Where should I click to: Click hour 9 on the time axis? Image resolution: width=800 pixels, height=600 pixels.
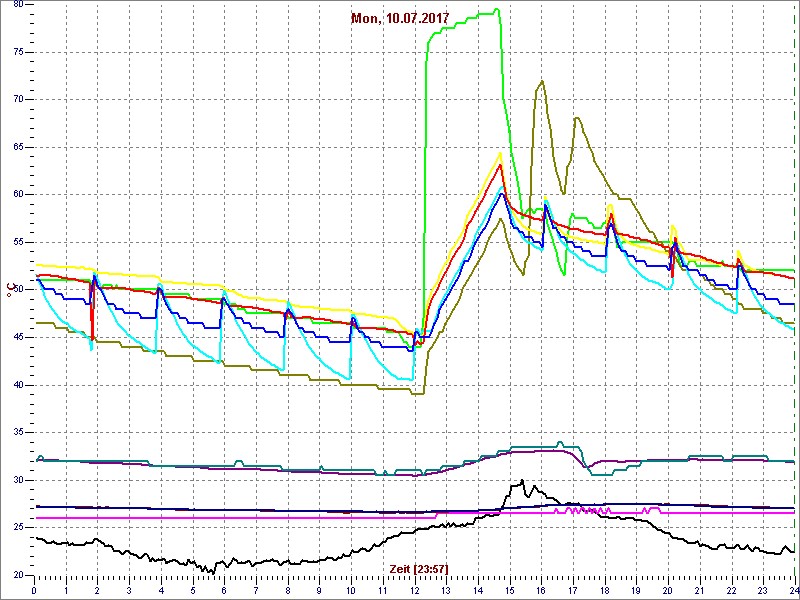(x=319, y=590)
